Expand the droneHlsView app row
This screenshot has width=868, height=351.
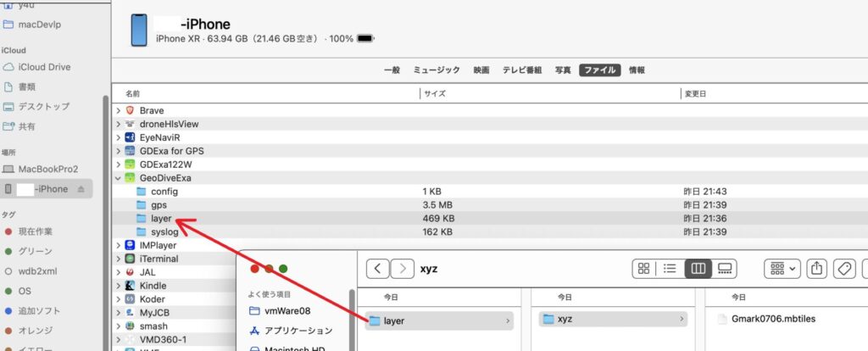coord(118,124)
